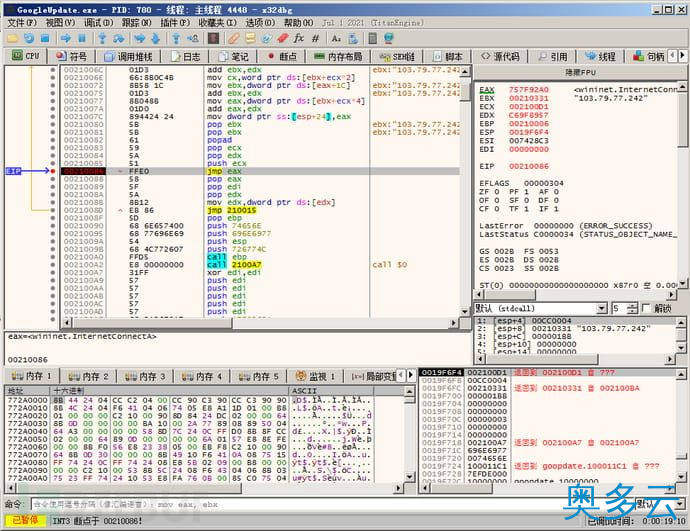Click the Open file folder toolbar icon
This screenshot has height=531, width=690.
[12, 38]
